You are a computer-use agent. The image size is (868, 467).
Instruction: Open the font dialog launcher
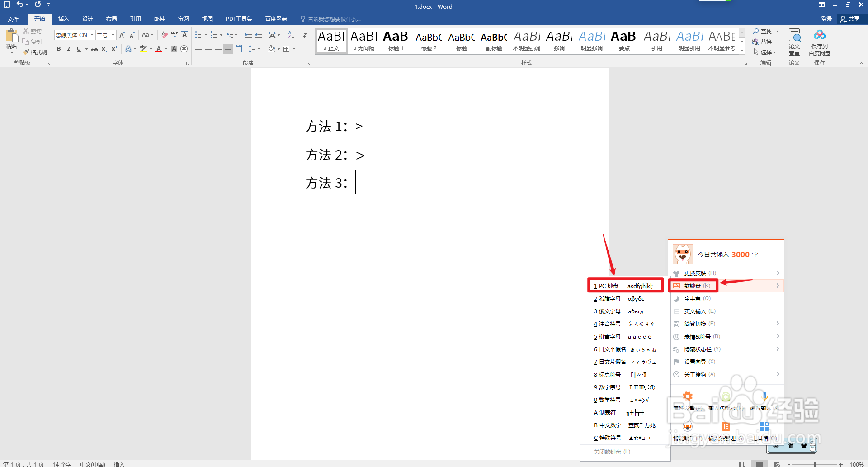(x=188, y=63)
